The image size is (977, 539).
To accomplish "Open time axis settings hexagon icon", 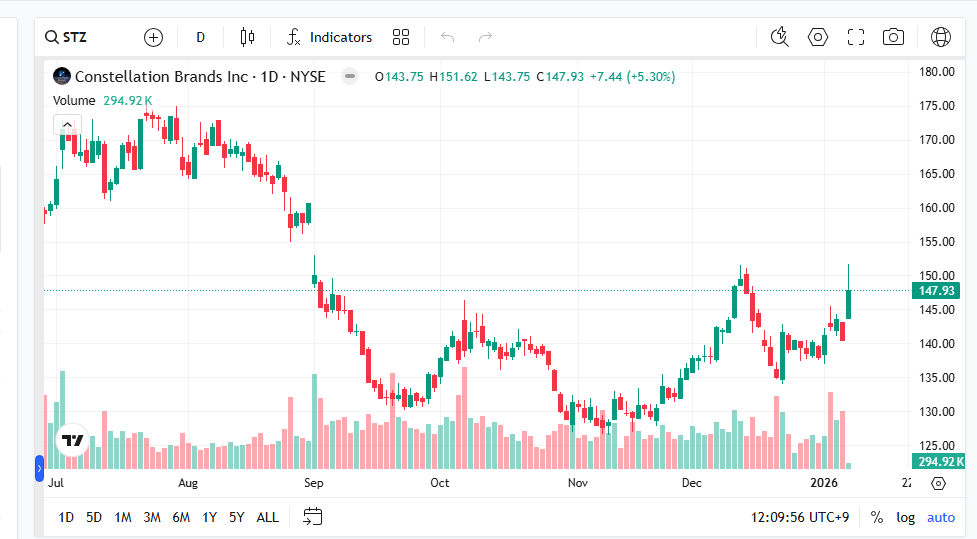I will click(x=938, y=483).
